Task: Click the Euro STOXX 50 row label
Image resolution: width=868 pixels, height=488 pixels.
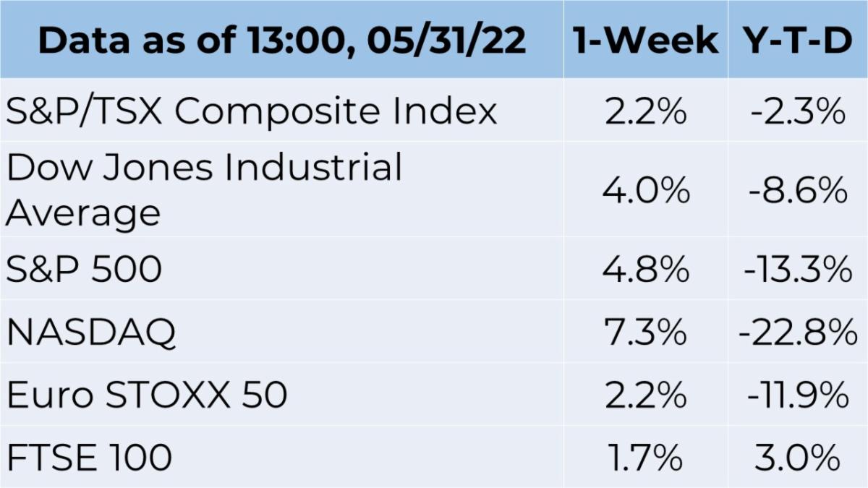Action: coord(147,395)
